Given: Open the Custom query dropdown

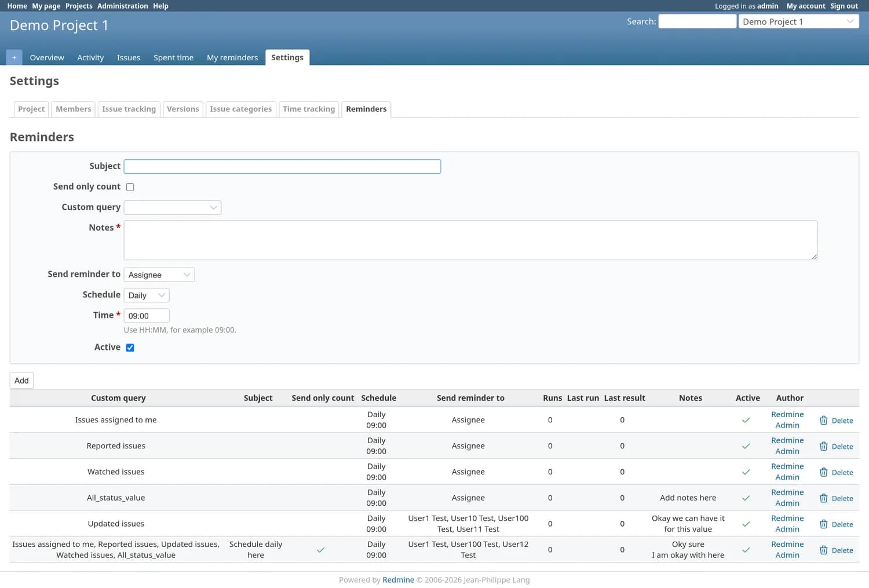Looking at the screenshot, I should [173, 207].
